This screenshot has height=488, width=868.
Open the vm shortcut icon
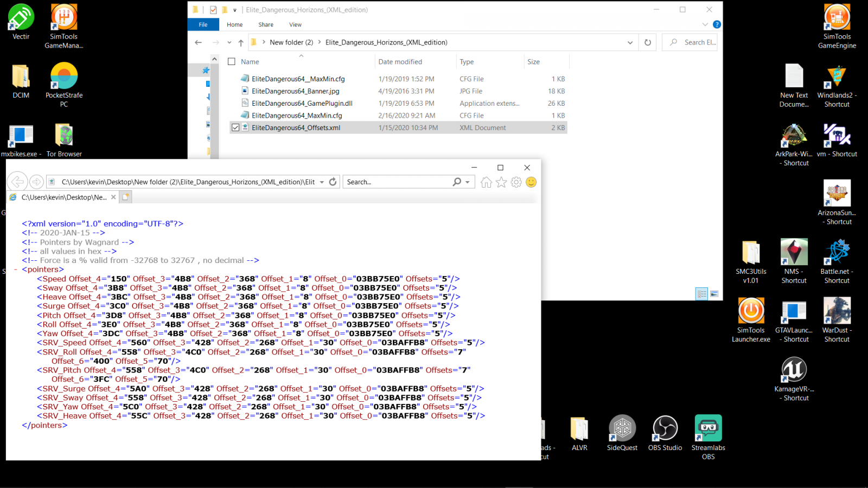click(837, 140)
